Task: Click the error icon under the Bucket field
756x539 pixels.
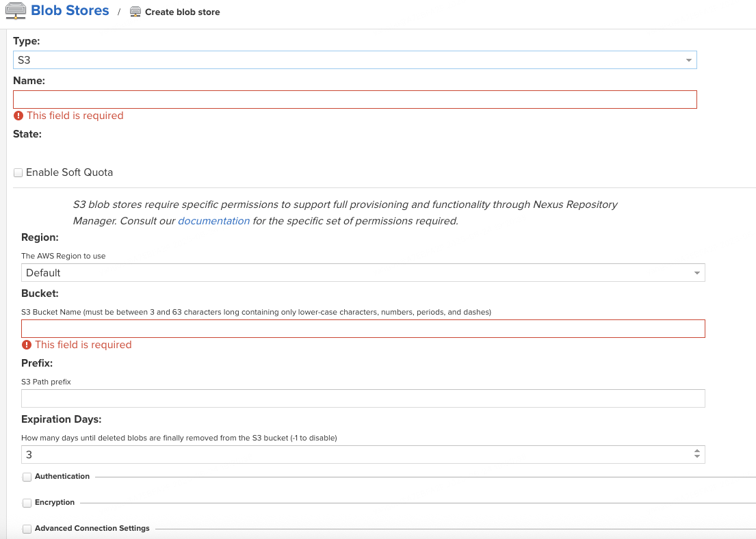Action: point(26,345)
